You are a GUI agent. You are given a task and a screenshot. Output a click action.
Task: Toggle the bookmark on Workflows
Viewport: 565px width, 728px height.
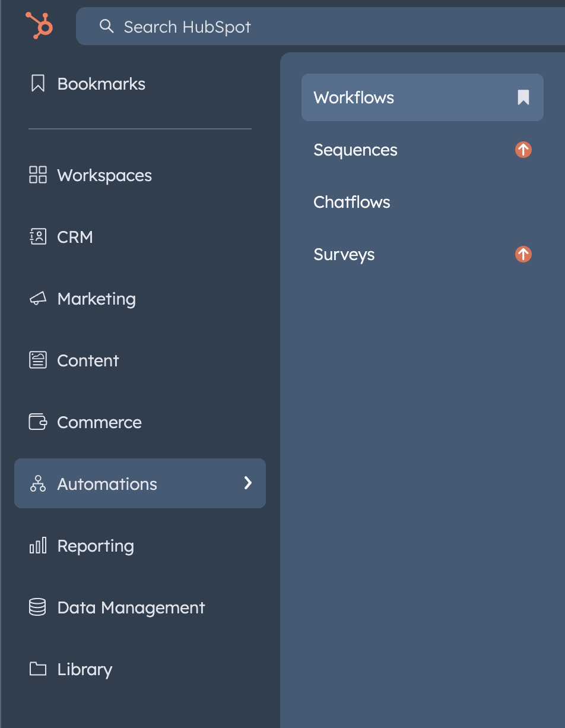click(523, 97)
